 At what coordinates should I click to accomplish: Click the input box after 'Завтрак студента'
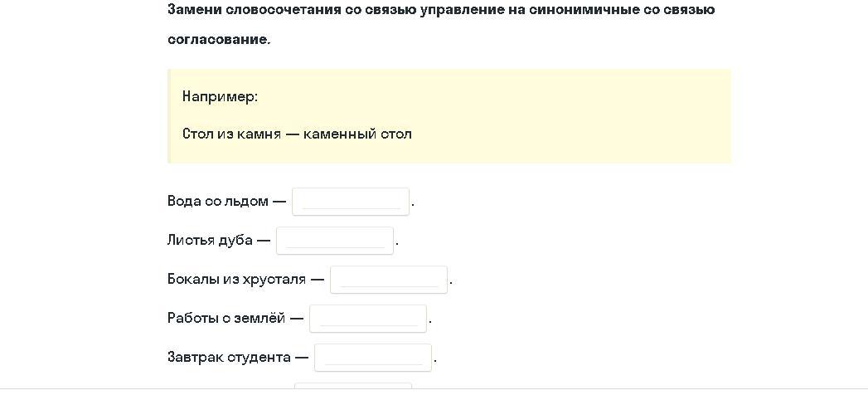point(373,358)
